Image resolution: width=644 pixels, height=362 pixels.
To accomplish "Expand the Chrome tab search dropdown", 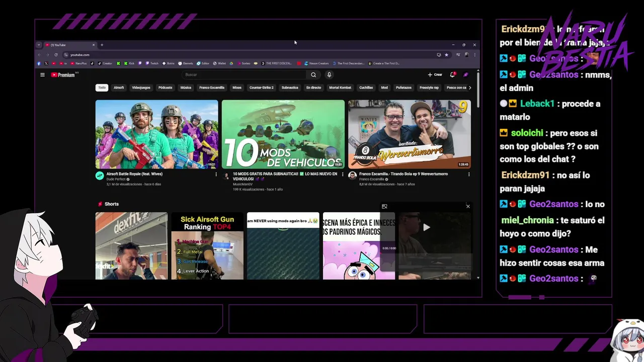I will [x=39, y=45].
